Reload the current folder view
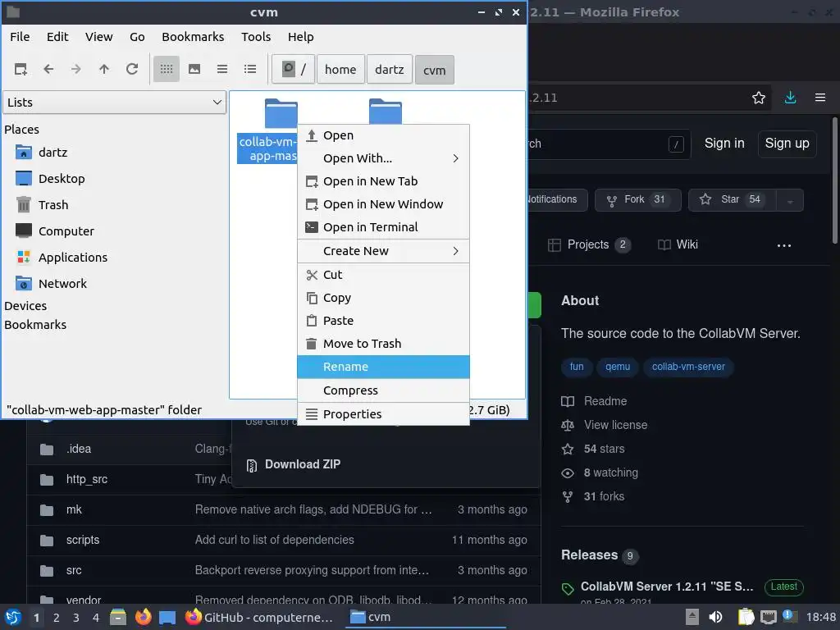The height and width of the screenshot is (630, 840). point(132,69)
